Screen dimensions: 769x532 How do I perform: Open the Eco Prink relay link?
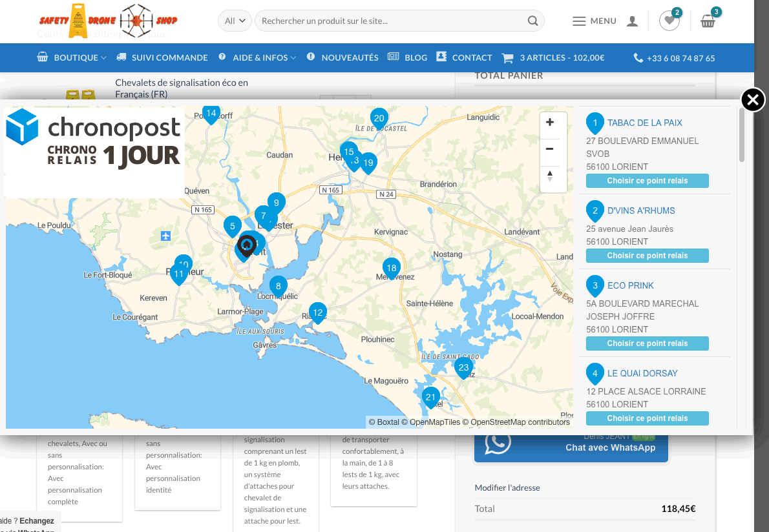(630, 285)
